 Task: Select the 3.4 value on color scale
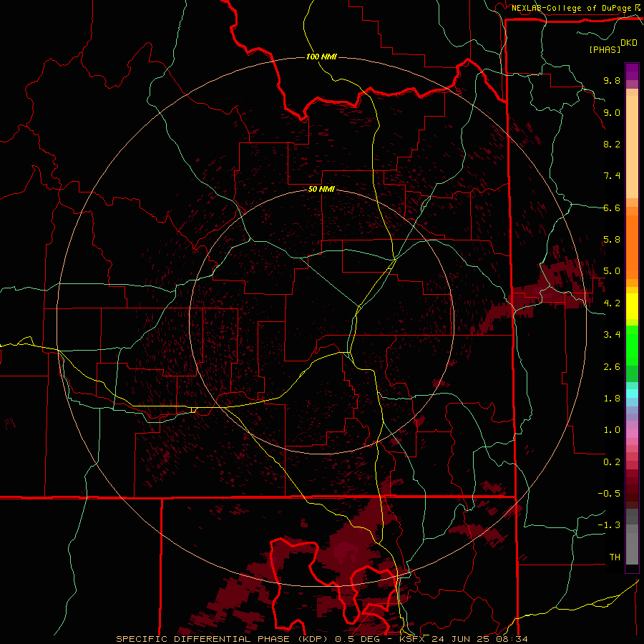tap(612, 335)
